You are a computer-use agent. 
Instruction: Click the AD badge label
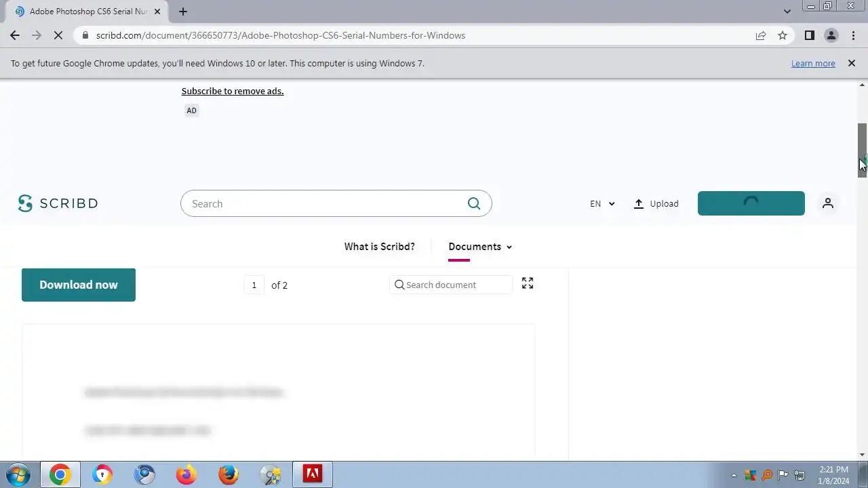coord(191,110)
